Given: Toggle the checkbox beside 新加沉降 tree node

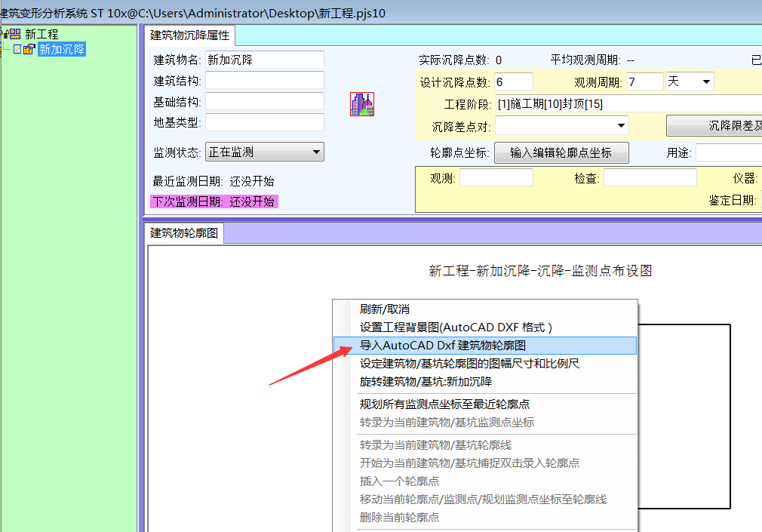Looking at the screenshot, I should tap(18, 49).
